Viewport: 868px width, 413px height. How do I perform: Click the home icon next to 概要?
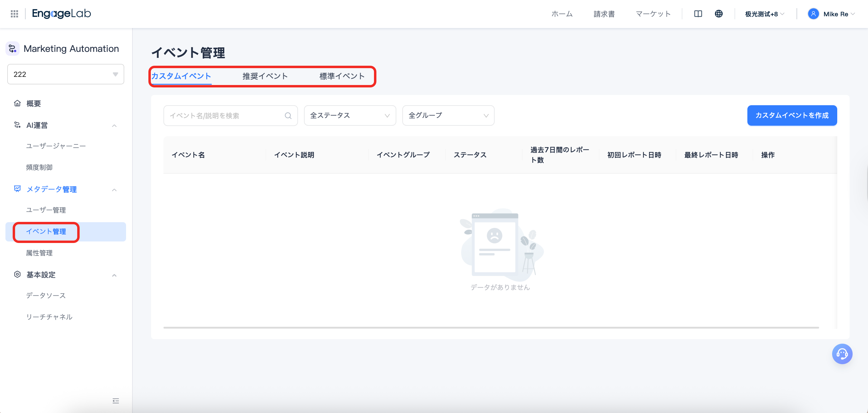(x=18, y=103)
